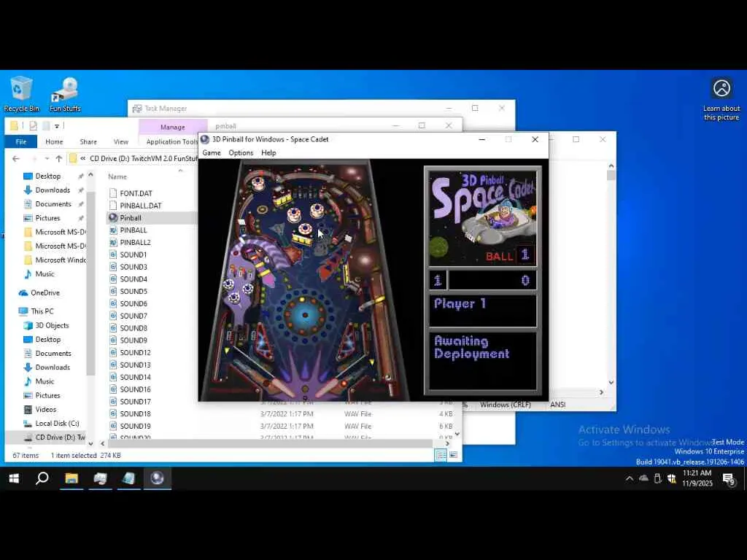The height and width of the screenshot is (560, 747).
Task: Open pinned Desktop in Quick access
Action: pyautogui.click(x=47, y=176)
